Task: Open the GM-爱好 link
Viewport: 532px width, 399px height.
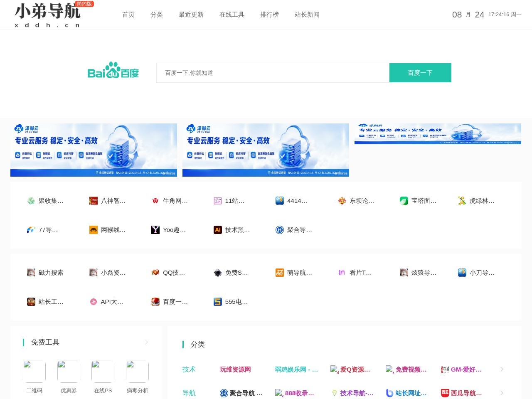Action: pos(461,369)
